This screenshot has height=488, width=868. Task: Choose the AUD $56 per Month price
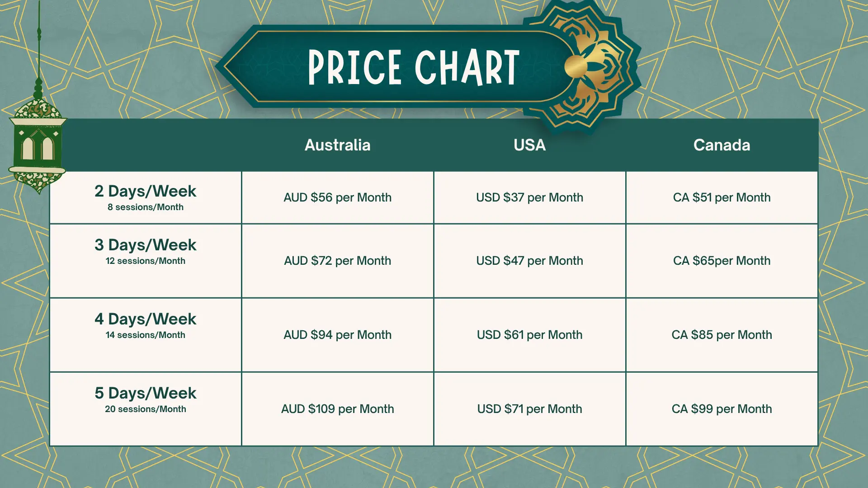(x=337, y=197)
